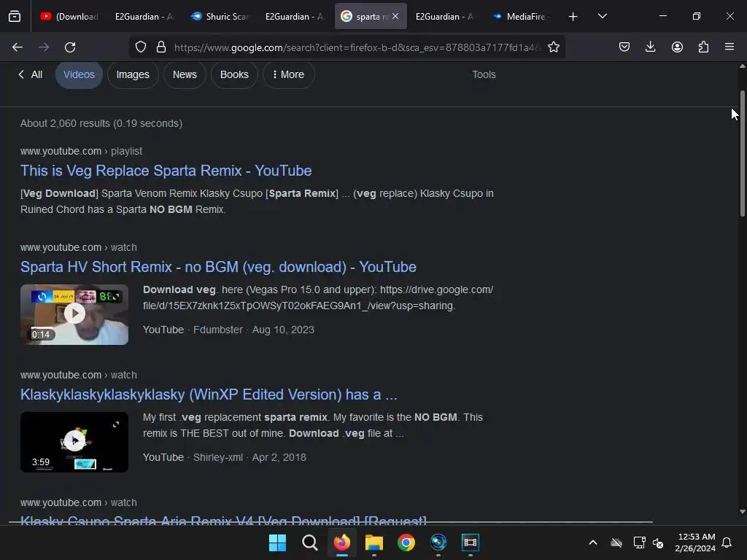Open a new browser tab
This screenshot has height=560, width=747.
573,17
